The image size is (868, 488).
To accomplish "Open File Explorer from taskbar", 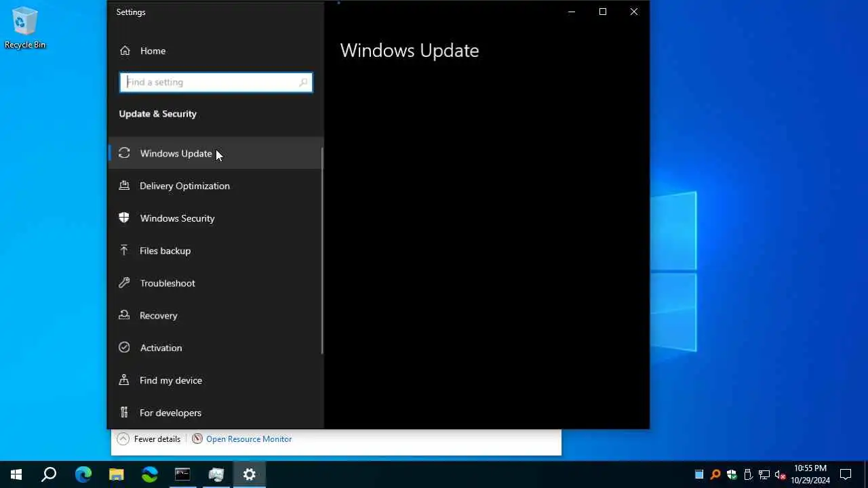I will pos(117,474).
